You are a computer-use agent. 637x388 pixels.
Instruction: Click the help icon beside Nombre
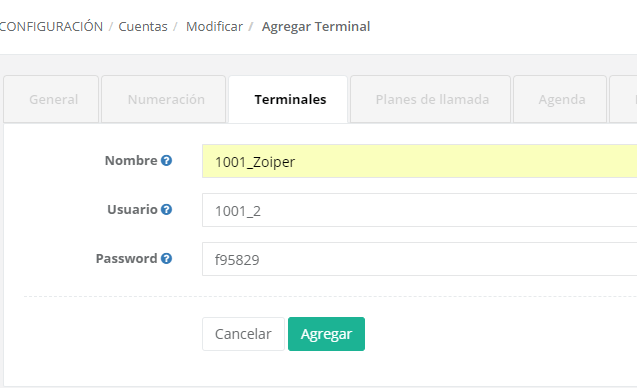[x=166, y=160]
